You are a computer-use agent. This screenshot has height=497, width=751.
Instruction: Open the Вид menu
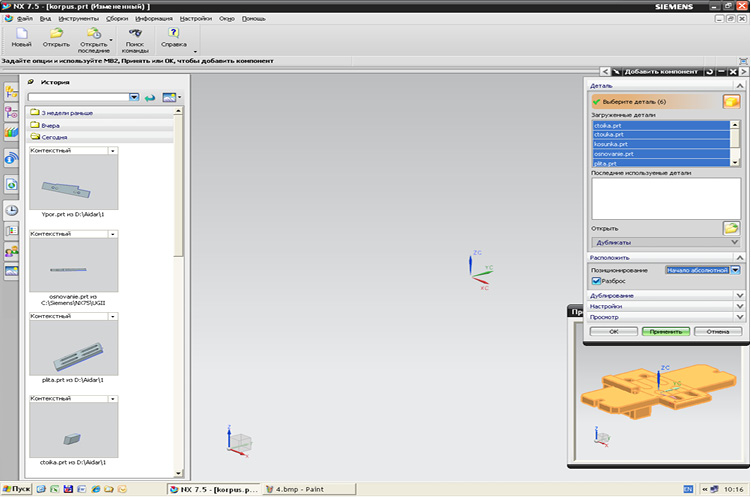46,19
